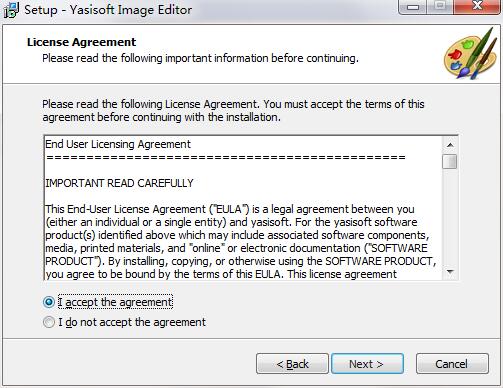Image resolution: width=503 pixels, height=388 pixels.
Task: Click the license text scrollbar thumb
Action: tap(450, 161)
